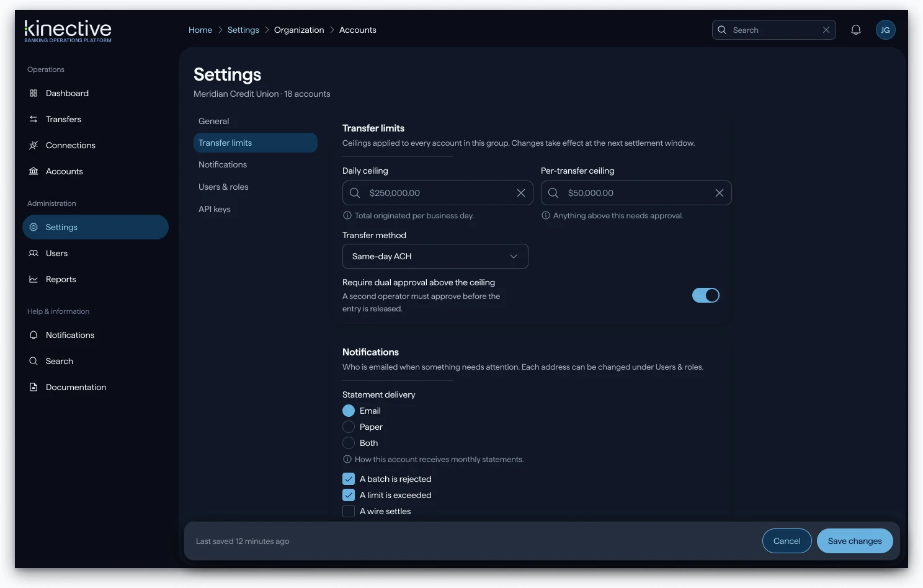Open Users in the sidebar
This screenshot has height=588, width=923.
point(96,253)
